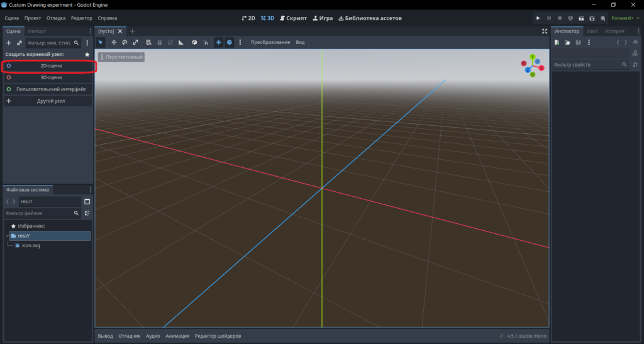
Task: Open the Отладка menu
Action: tap(56, 18)
